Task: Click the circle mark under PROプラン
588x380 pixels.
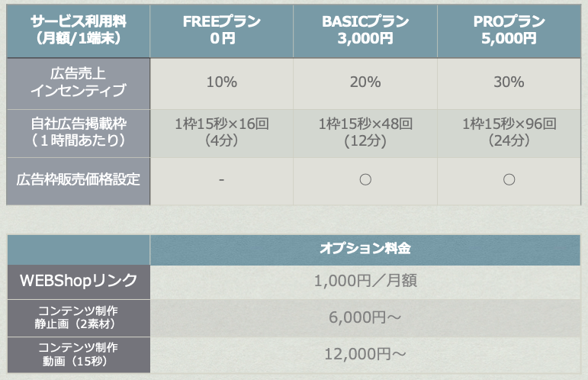Action: pyautogui.click(x=509, y=180)
